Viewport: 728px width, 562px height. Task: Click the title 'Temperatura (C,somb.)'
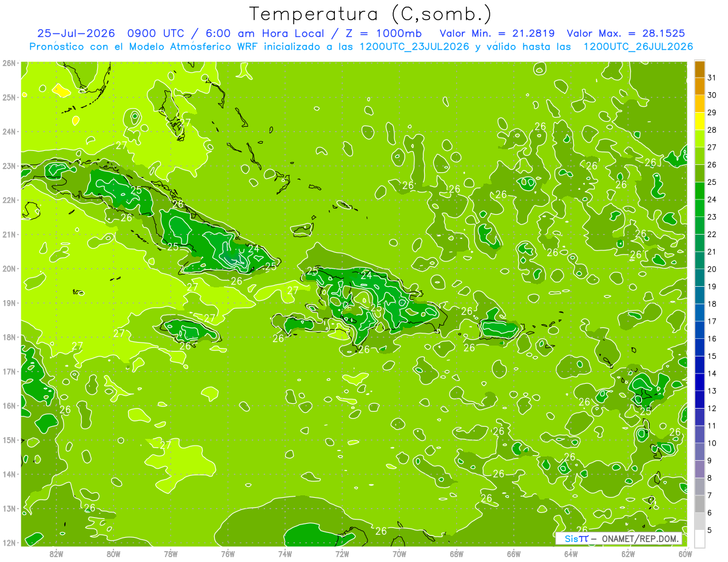(x=370, y=14)
